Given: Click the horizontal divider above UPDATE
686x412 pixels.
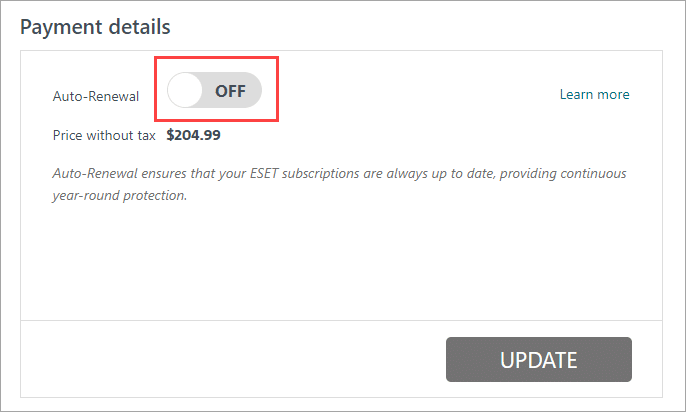Looking at the screenshot, I should point(340,320).
